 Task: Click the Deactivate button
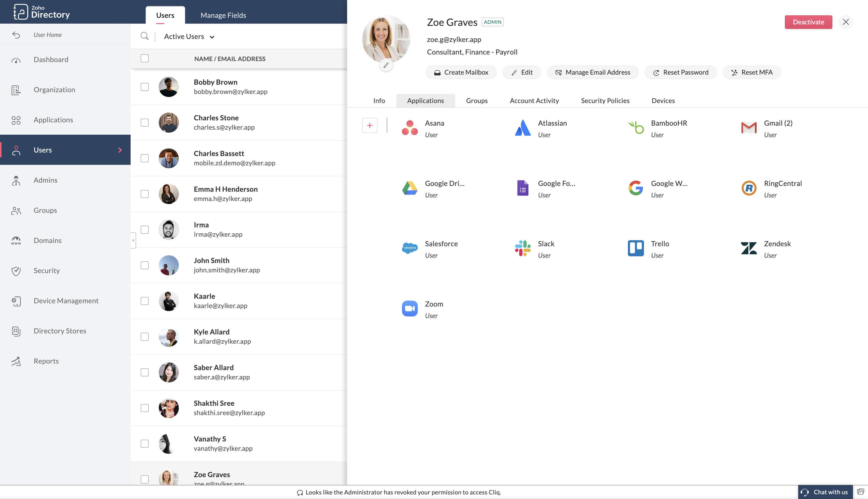(x=808, y=22)
